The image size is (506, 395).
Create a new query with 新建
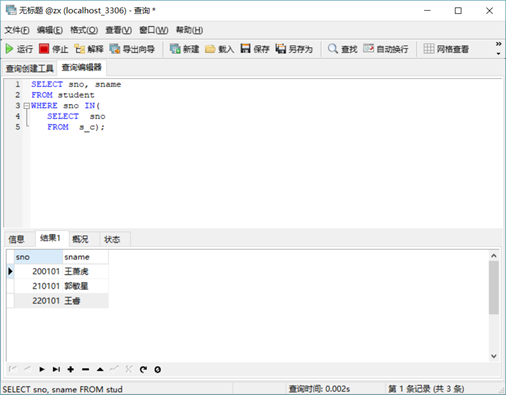184,49
